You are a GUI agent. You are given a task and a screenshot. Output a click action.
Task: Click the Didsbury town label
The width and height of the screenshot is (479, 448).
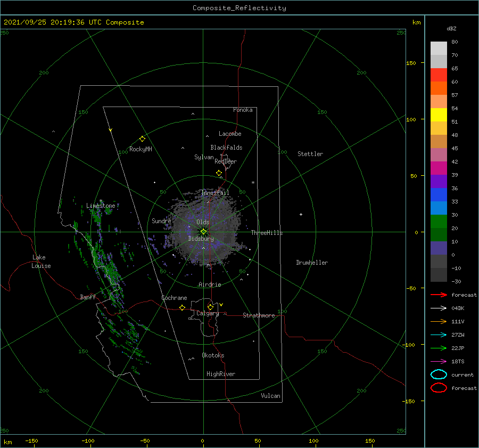point(201,239)
